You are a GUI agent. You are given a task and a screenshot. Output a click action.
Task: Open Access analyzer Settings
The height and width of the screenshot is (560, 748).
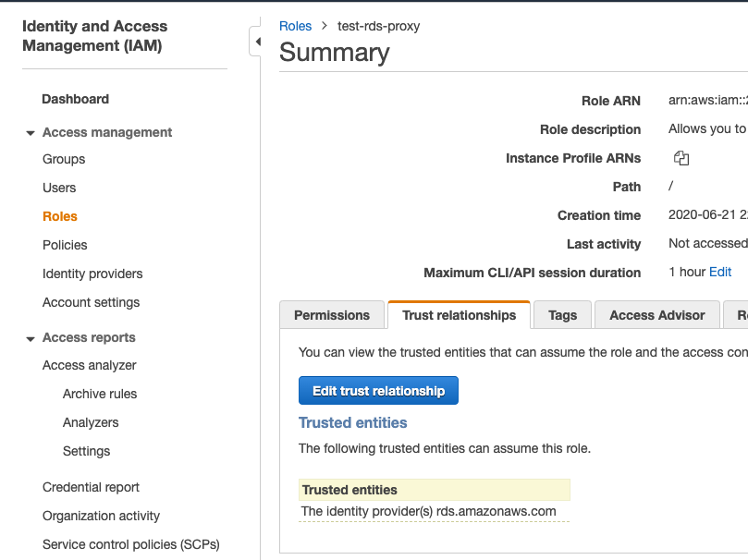(86, 451)
